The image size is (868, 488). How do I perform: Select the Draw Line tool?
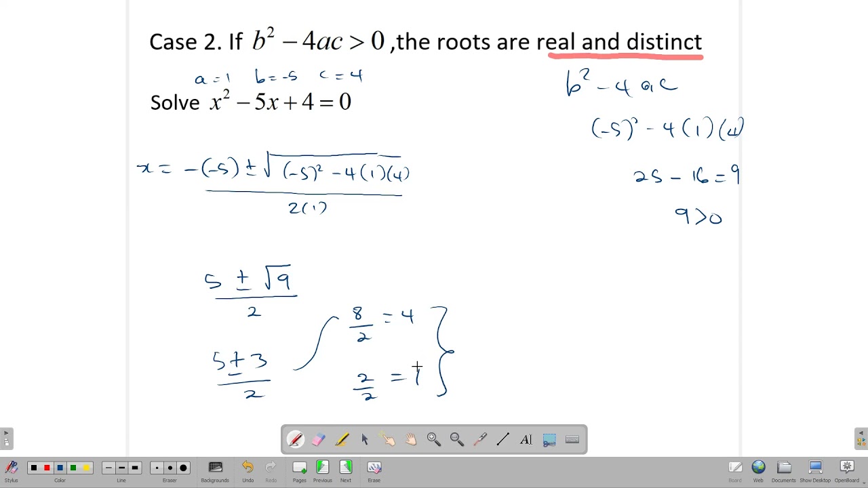[503, 439]
